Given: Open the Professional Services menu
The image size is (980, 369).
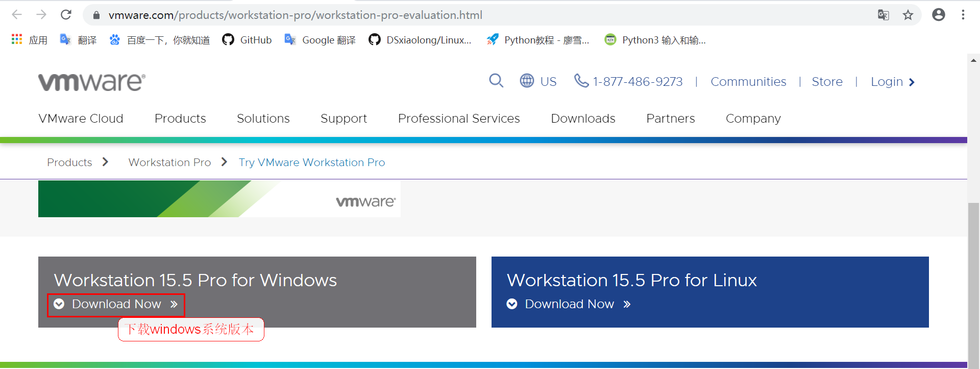Looking at the screenshot, I should (459, 119).
